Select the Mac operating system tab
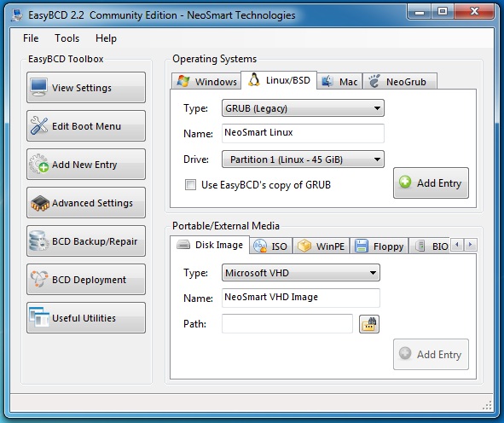The width and height of the screenshot is (504, 423). (x=339, y=82)
